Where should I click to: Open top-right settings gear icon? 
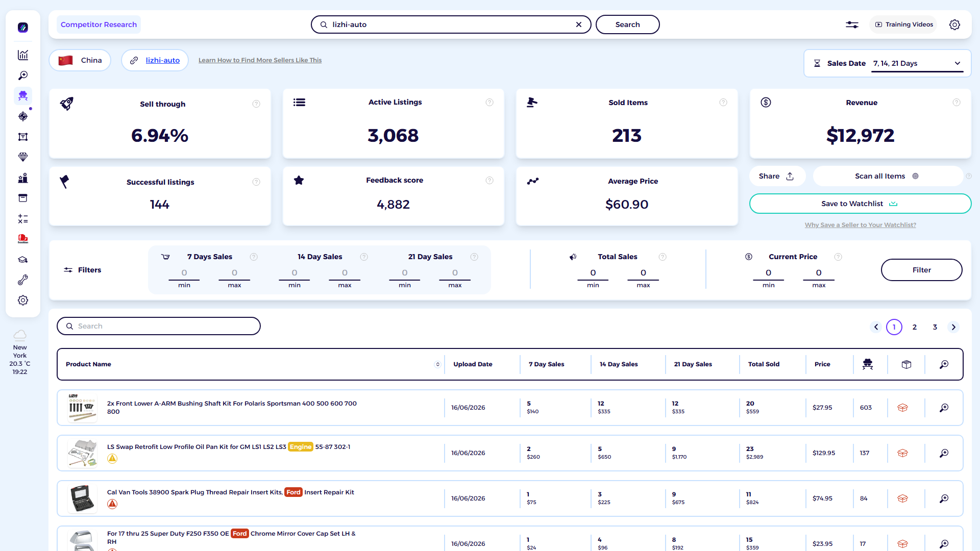[x=954, y=24]
